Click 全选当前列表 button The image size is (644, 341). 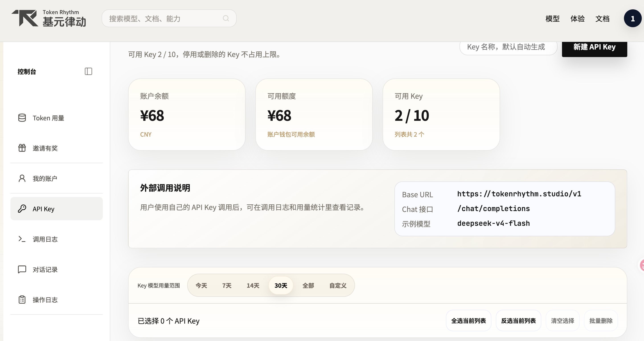click(468, 321)
